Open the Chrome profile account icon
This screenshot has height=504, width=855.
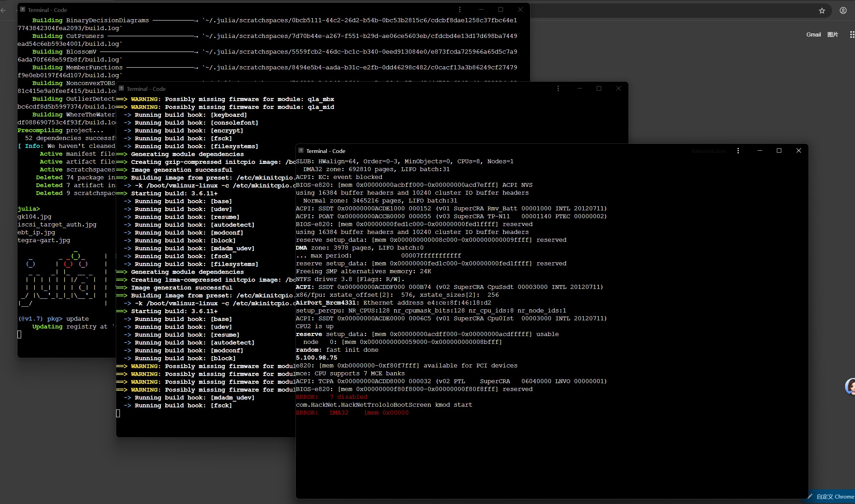(x=843, y=11)
